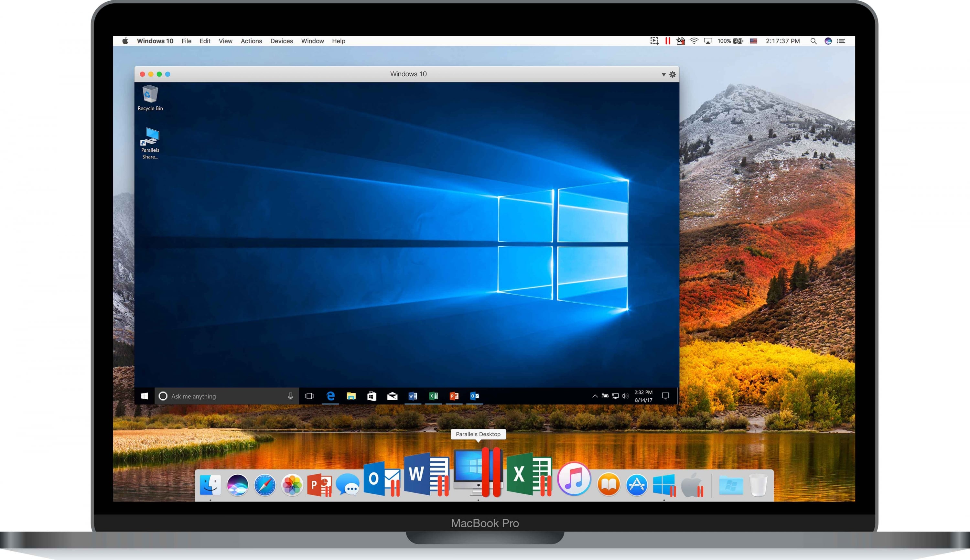Click the gear configuration button in title bar

pos(672,74)
